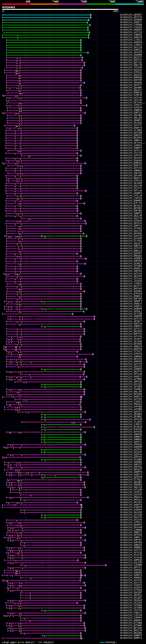
Task: Click the orange ~40% identity legend bar
Action: 45,4
